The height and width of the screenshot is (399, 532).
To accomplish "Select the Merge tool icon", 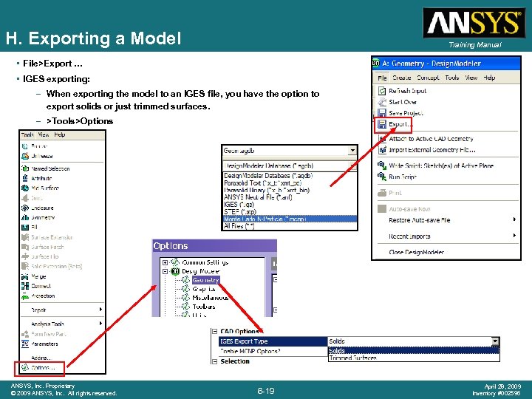I will (25, 276).
